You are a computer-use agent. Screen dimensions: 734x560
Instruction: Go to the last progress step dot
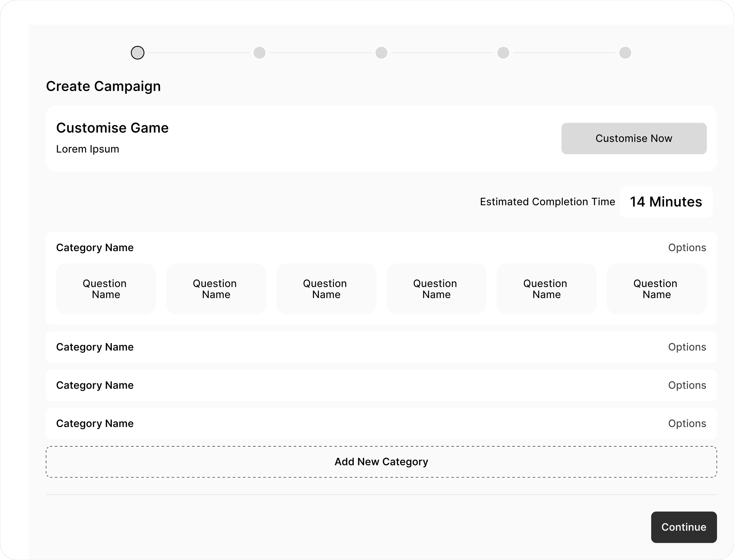pos(625,53)
